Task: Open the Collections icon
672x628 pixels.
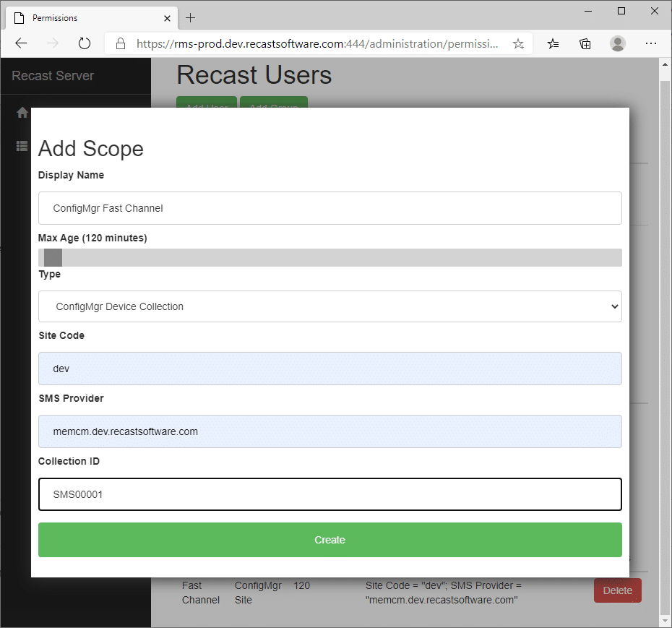Action: tap(585, 43)
